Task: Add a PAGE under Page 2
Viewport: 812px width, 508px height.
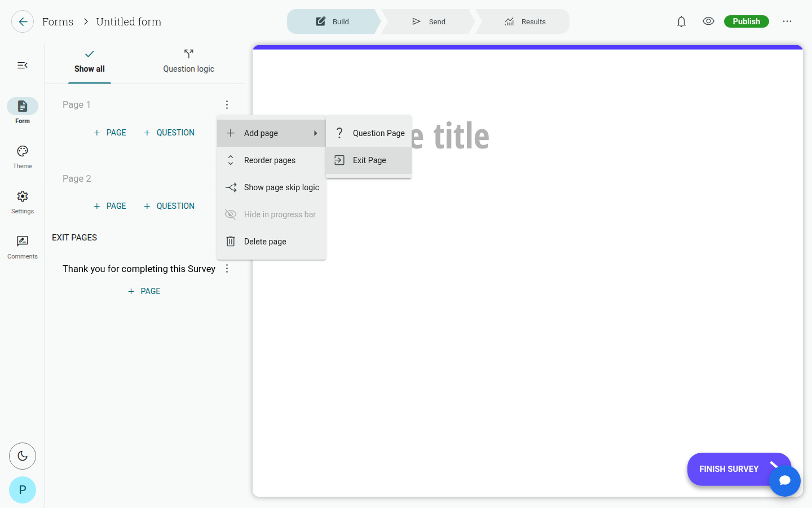Action: pyautogui.click(x=110, y=206)
